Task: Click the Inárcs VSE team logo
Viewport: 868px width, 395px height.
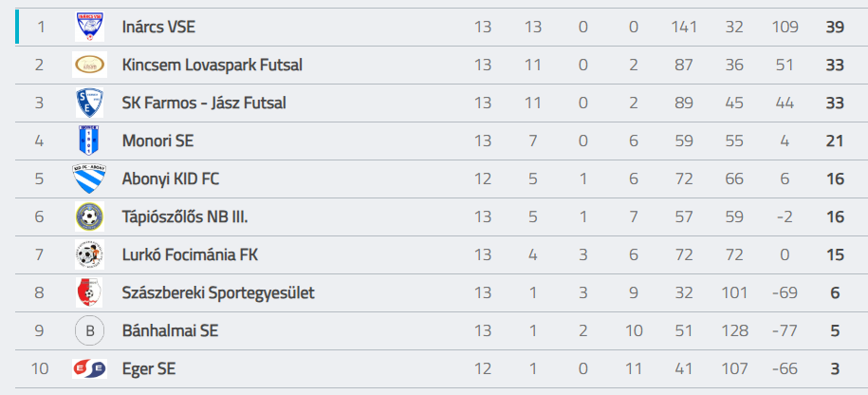Action: 89,27
